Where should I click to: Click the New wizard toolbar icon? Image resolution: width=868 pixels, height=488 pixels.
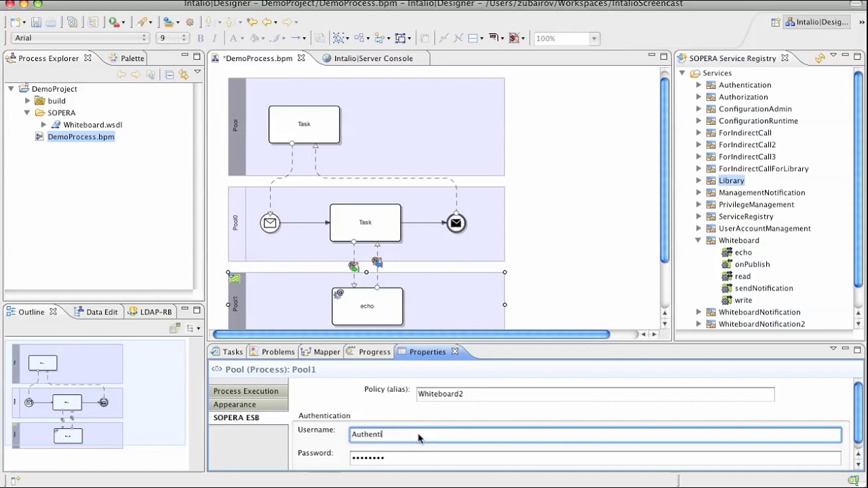point(16,22)
